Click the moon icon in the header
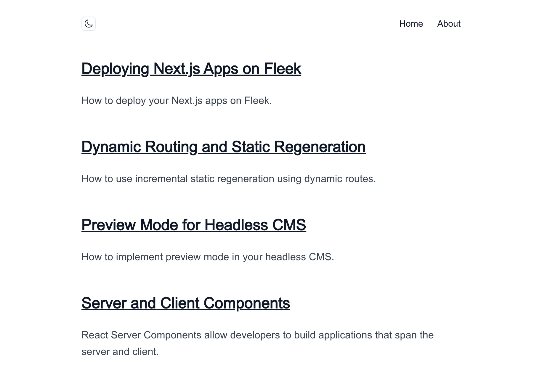The width and height of the screenshot is (558, 392). pyautogui.click(x=89, y=24)
